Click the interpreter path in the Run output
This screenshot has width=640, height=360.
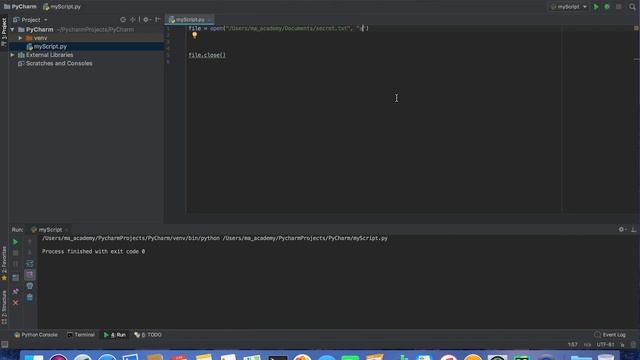[131, 238]
